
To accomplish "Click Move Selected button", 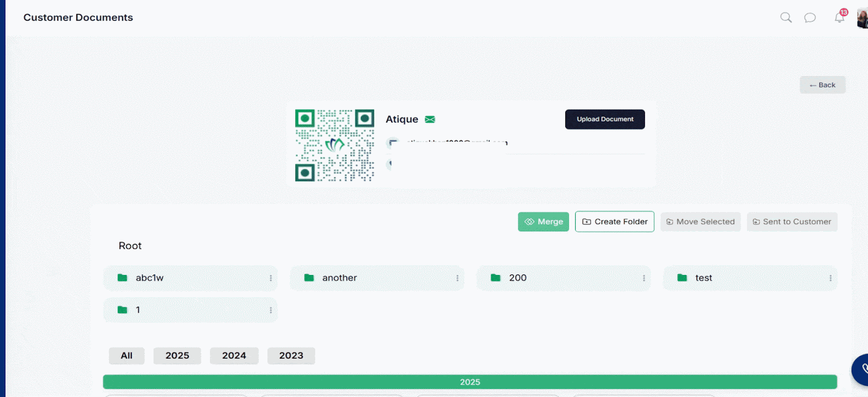I will pyautogui.click(x=700, y=222).
